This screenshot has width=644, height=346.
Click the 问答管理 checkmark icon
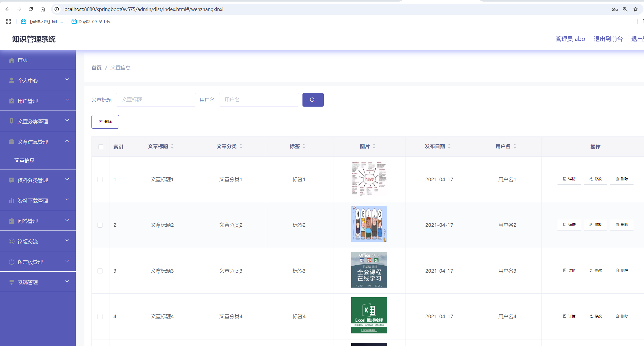[12, 221]
